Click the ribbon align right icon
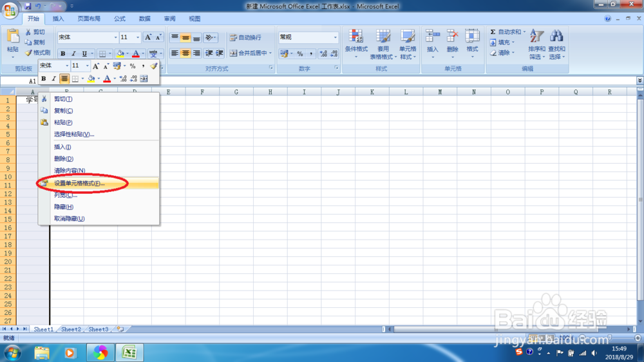This screenshot has width=644, height=362. coord(196,53)
